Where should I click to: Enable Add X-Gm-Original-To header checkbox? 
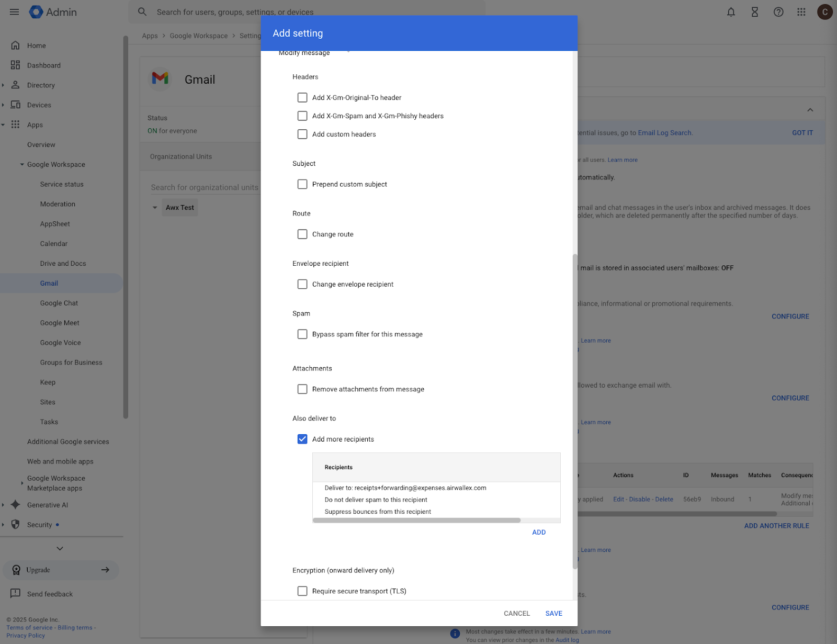[302, 97]
